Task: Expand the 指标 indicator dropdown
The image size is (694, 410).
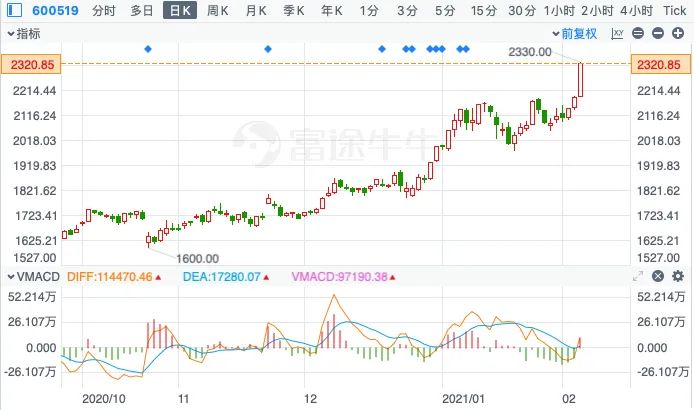Action: [x=24, y=33]
